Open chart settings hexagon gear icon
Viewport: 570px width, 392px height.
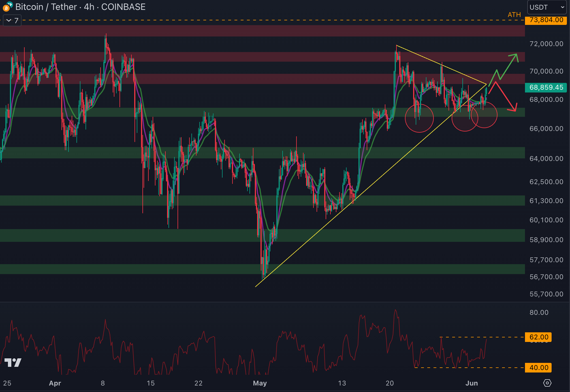click(547, 383)
